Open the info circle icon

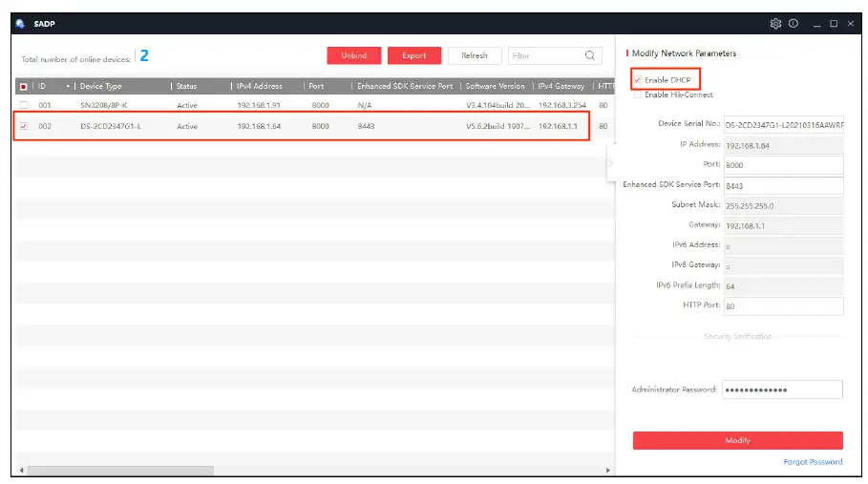click(794, 24)
